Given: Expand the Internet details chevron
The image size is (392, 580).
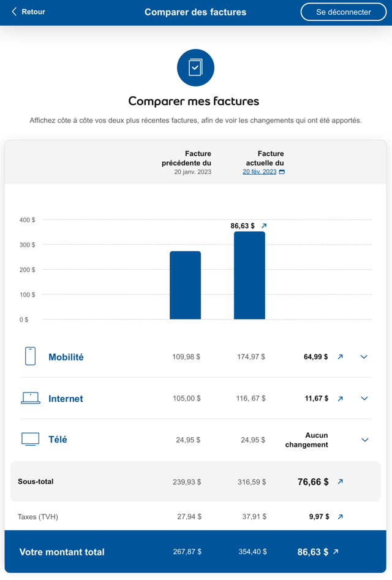Looking at the screenshot, I should pos(364,399).
